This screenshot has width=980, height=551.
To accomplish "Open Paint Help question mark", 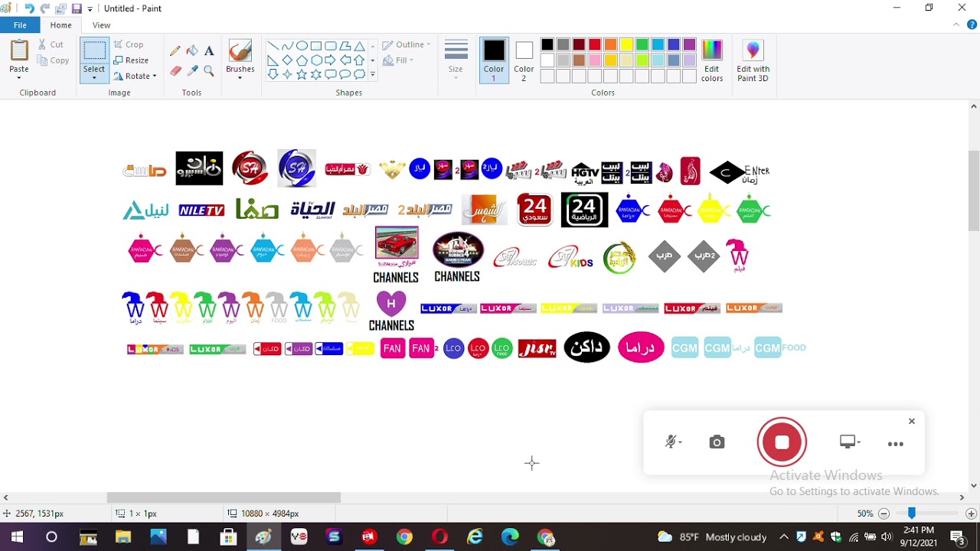I will (972, 25).
